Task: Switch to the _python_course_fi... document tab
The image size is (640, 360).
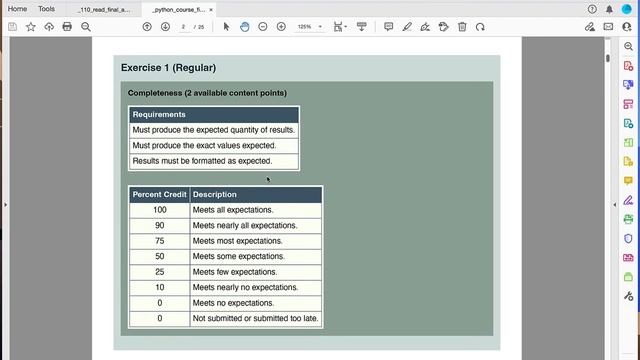Action: point(178,9)
